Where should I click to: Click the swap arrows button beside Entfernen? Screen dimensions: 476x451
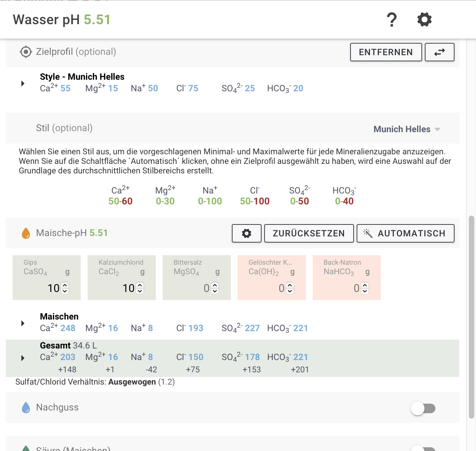440,52
